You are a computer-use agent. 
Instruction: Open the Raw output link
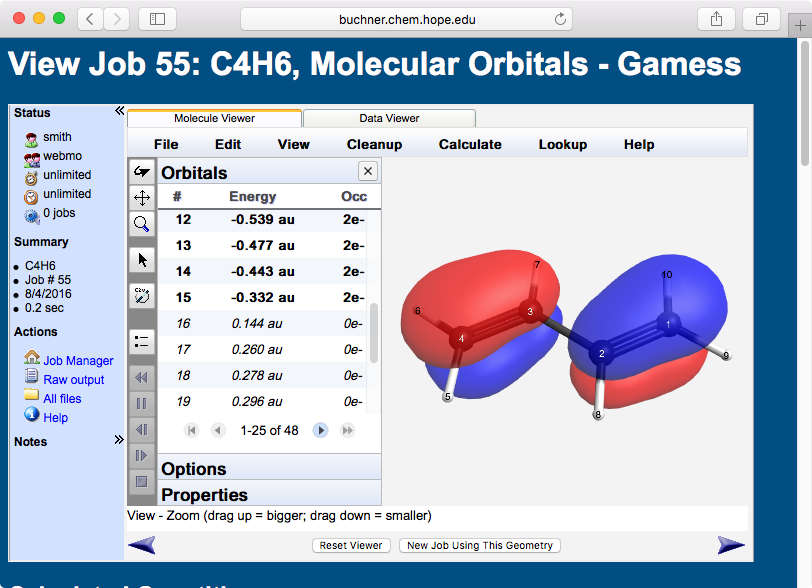pyautogui.click(x=73, y=380)
